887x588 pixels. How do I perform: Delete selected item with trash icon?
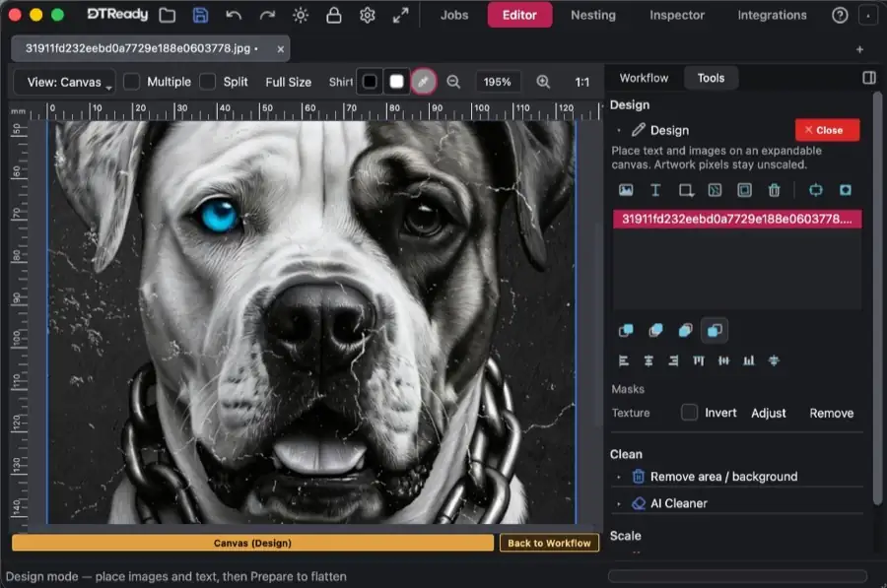pyautogui.click(x=774, y=190)
